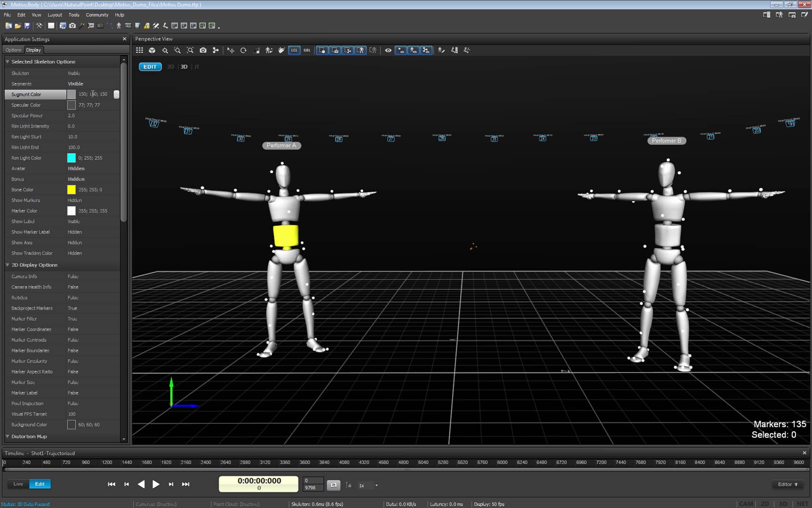Screen dimensions: 812x508
Task: Switch to the Options tab in Application Settings
Action: (x=13, y=49)
